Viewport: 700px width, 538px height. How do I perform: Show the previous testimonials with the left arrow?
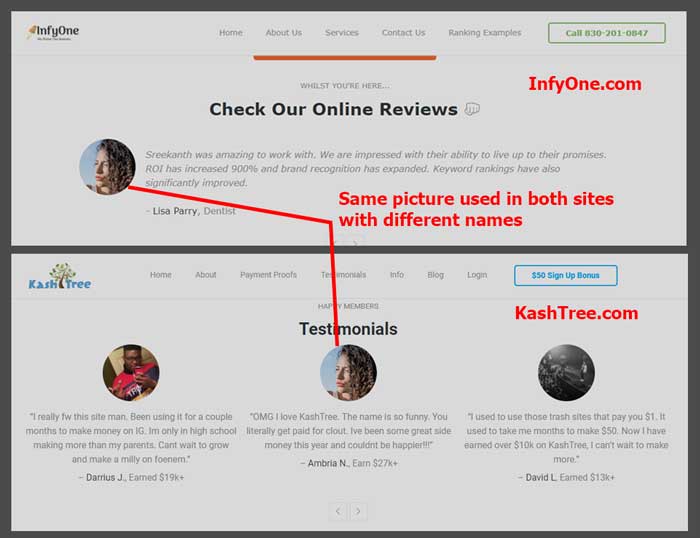click(338, 511)
